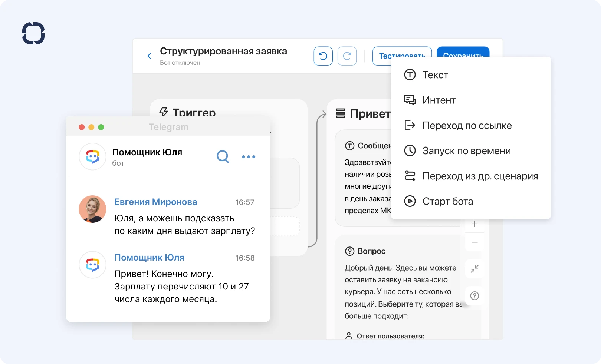
Task: Click the back arrow next to Структурированная заявка
Action: (x=149, y=56)
